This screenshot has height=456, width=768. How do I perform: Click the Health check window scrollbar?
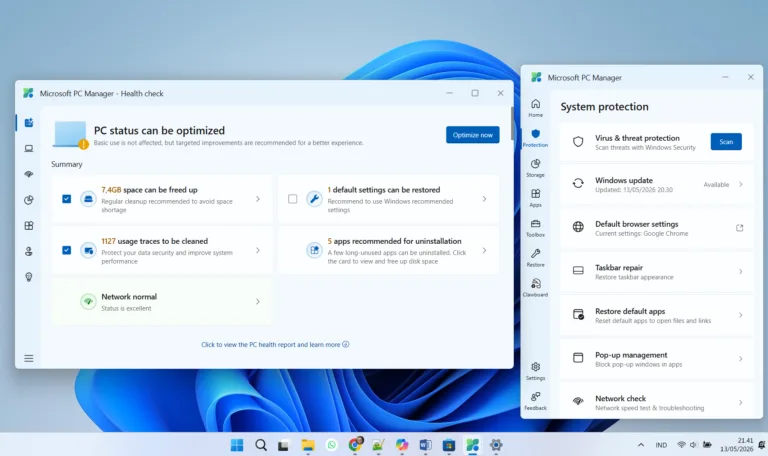(511, 123)
